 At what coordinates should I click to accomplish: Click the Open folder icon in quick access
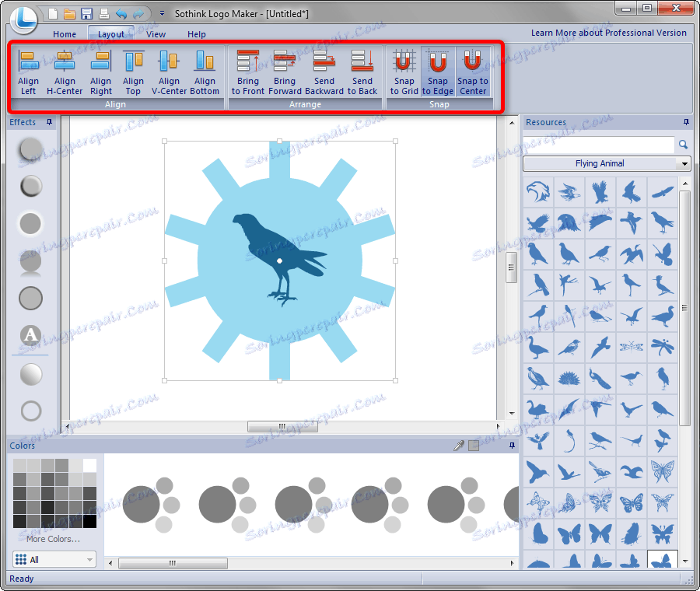click(70, 14)
